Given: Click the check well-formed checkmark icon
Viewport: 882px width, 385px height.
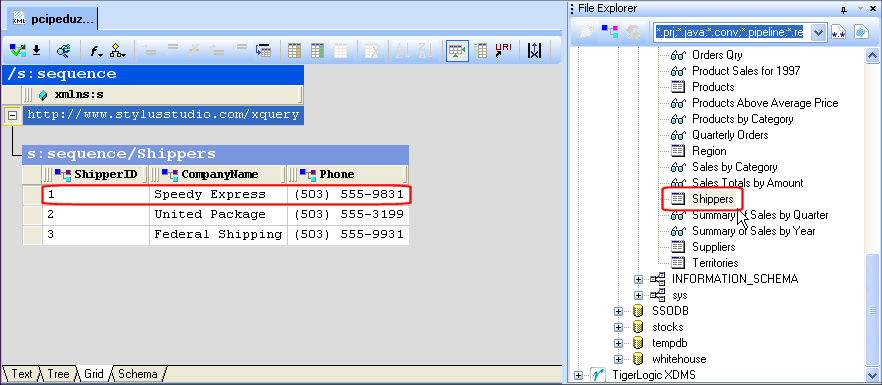Looking at the screenshot, I should tap(17, 51).
